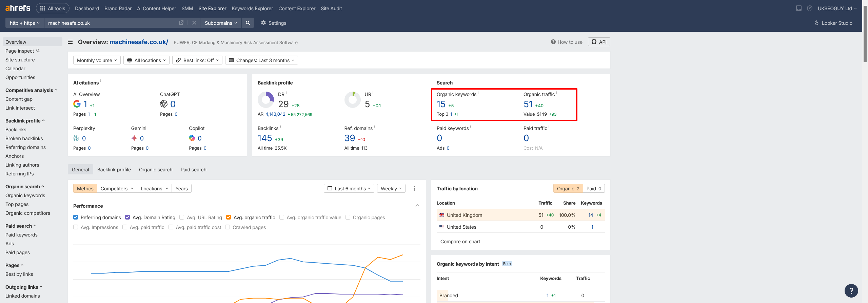This screenshot has height=303, width=868.
Task: Click the API button
Action: (599, 42)
